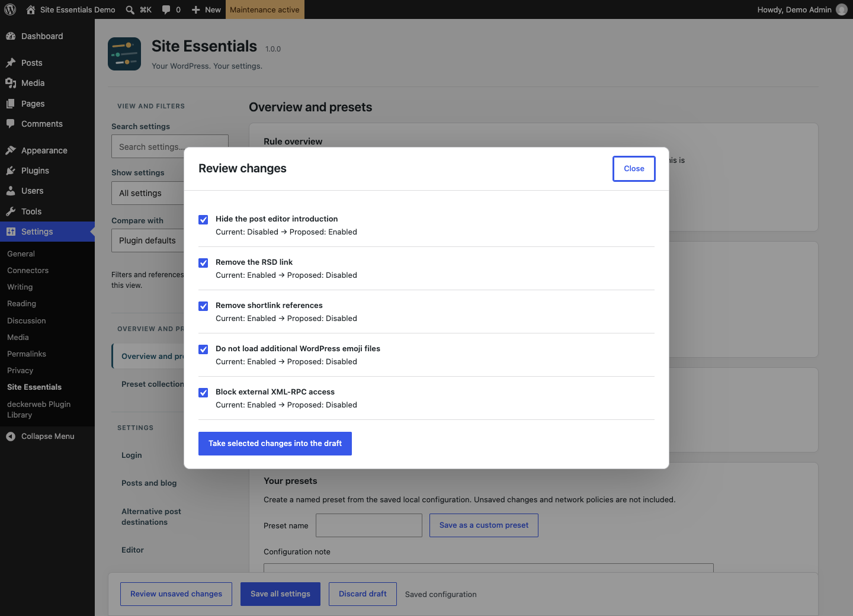
Task: Open the All settings dropdown
Action: (147, 193)
